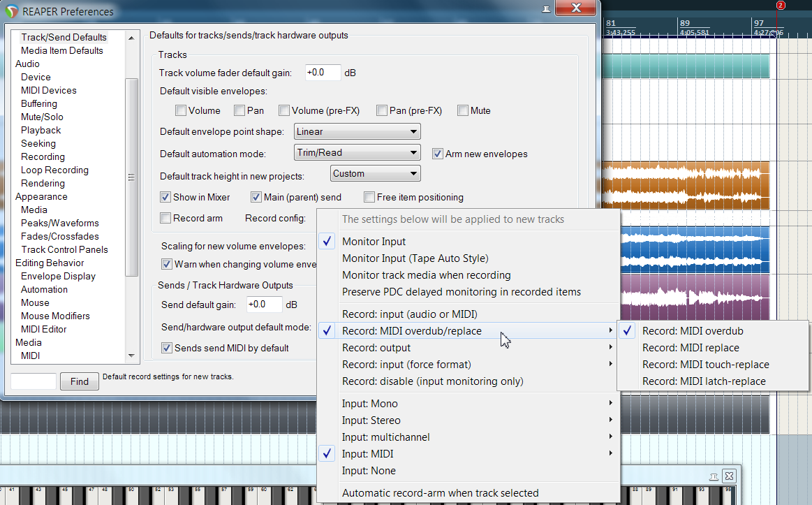This screenshot has height=505, width=812.
Task: Tick Pan (pre-FX) envelope checkbox
Action: click(382, 110)
